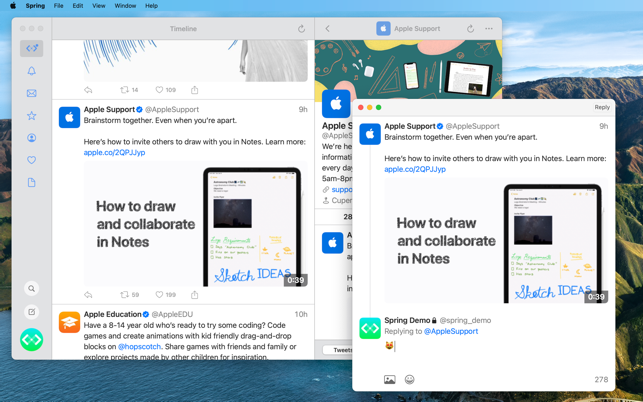Click the Apple Support profile avatar
The image size is (643, 402).
click(x=336, y=104)
